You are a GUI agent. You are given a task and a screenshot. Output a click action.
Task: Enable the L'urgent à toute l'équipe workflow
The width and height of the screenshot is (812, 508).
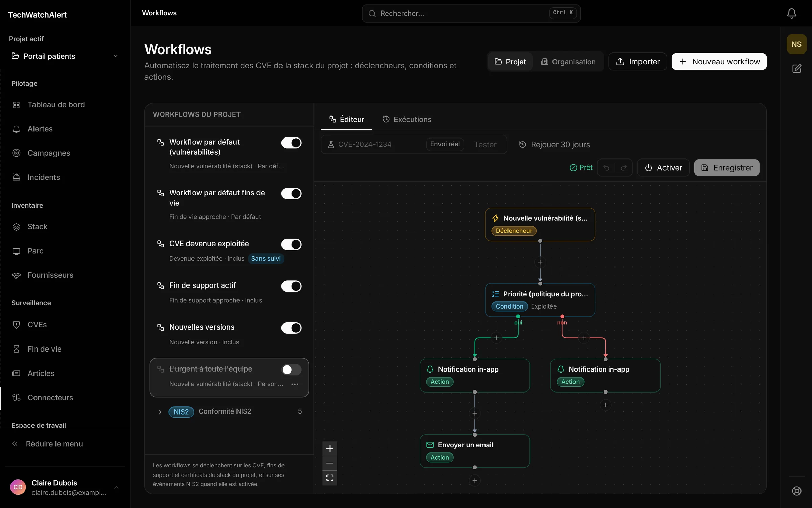(x=291, y=370)
